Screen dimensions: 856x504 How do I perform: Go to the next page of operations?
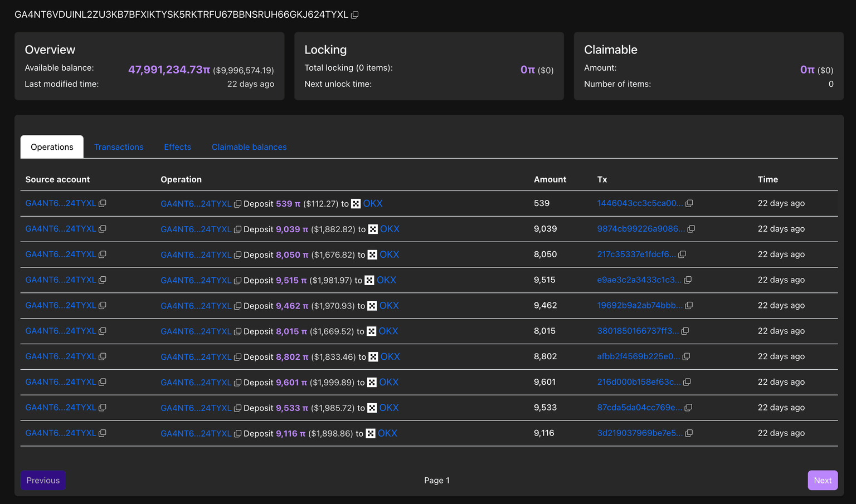pyautogui.click(x=823, y=480)
